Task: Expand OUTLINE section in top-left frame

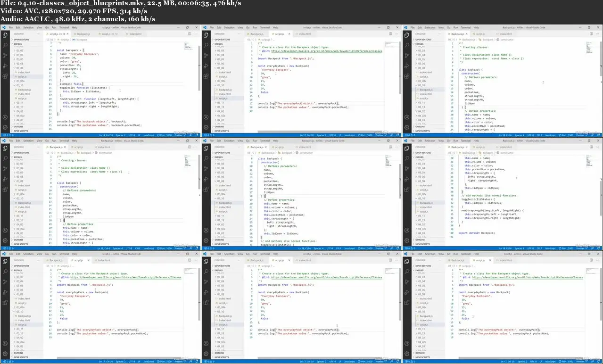Action: (17, 127)
